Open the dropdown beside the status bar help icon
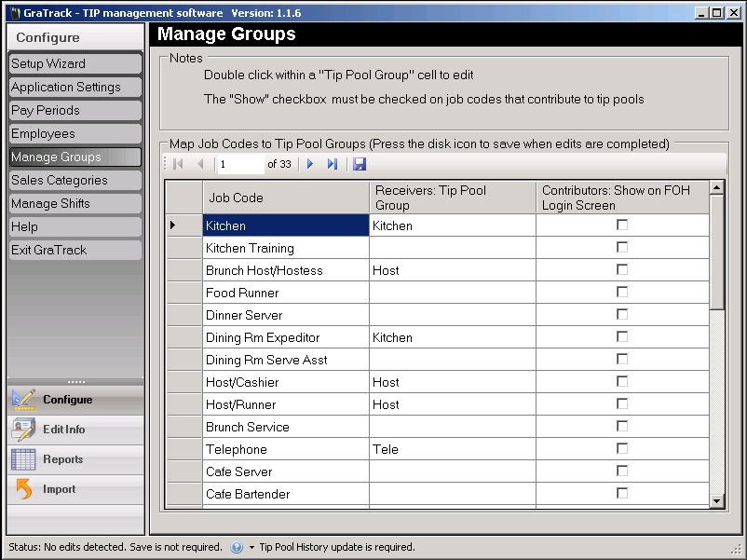 tap(253, 547)
